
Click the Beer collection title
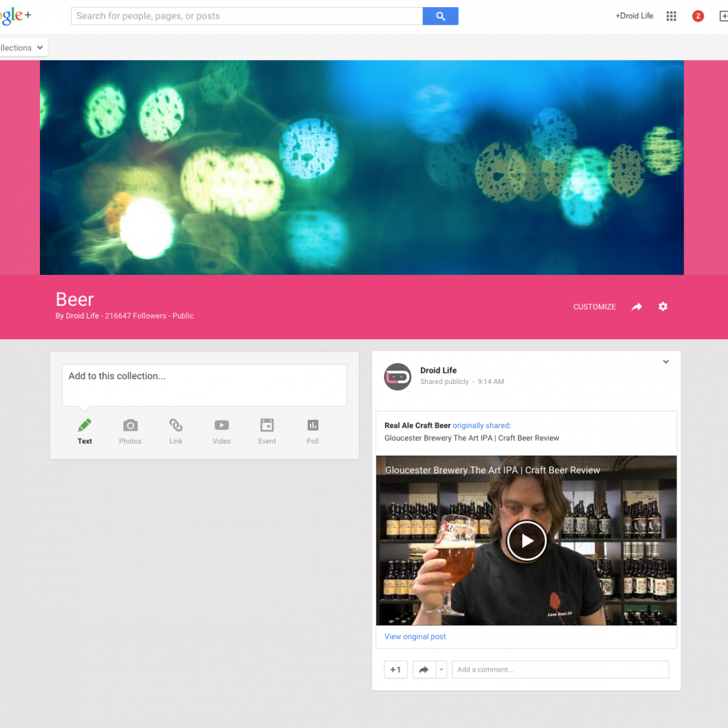click(x=75, y=299)
